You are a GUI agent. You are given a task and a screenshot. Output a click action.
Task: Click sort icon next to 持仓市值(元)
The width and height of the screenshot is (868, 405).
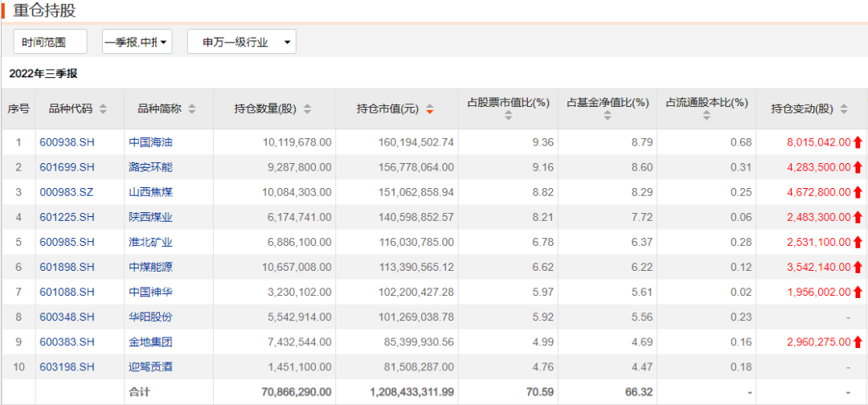[430, 109]
